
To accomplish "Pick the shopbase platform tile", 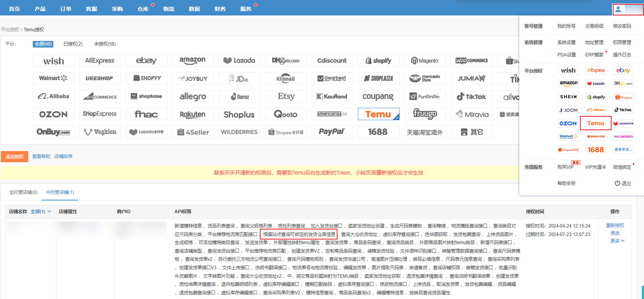I will (146, 96).
